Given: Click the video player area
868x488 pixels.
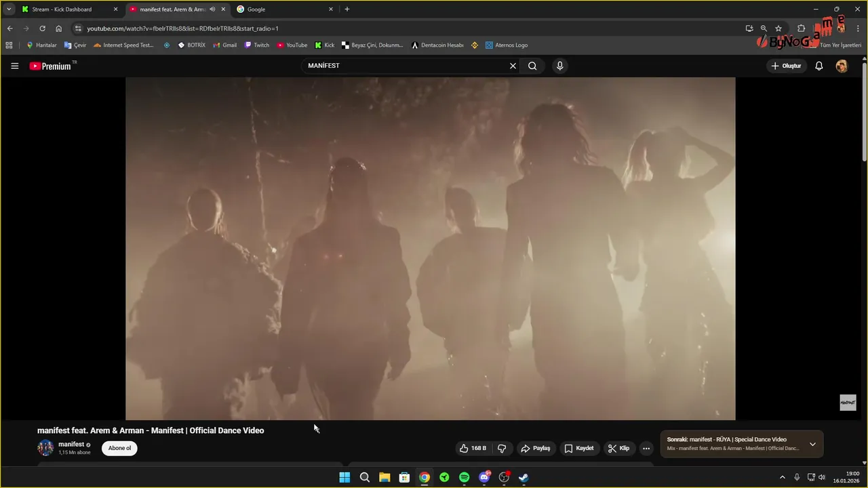Looking at the screenshot, I should [x=430, y=248].
